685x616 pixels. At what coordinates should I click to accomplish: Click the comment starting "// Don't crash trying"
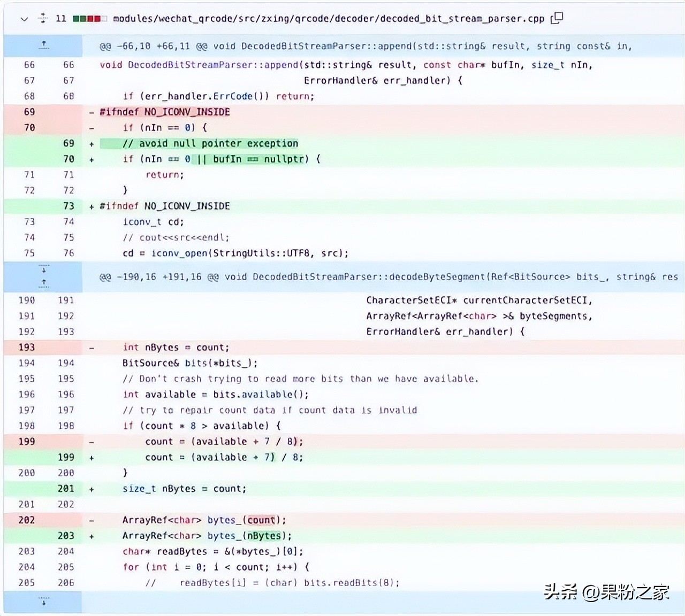pyautogui.click(x=301, y=379)
